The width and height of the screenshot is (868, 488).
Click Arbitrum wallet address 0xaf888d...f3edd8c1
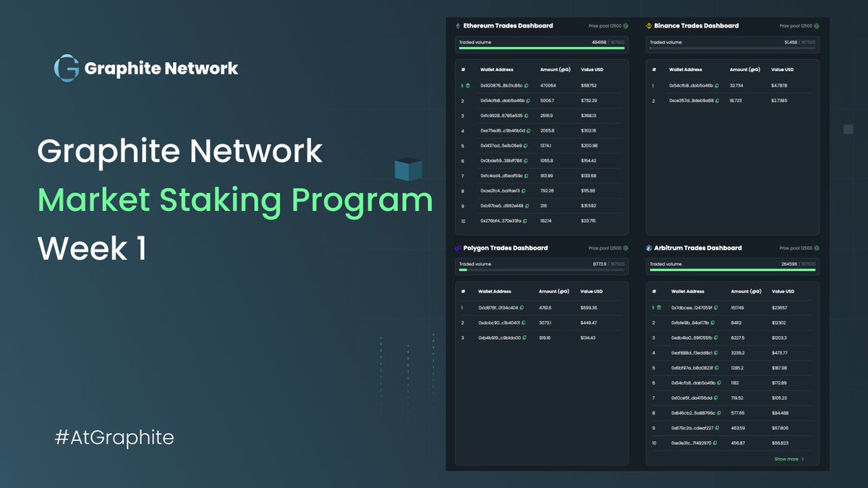(x=692, y=353)
